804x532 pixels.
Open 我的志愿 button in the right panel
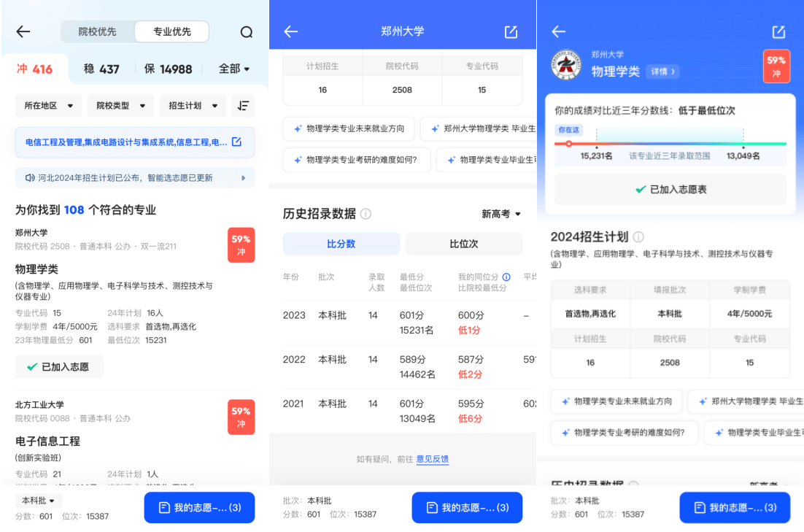point(735,507)
